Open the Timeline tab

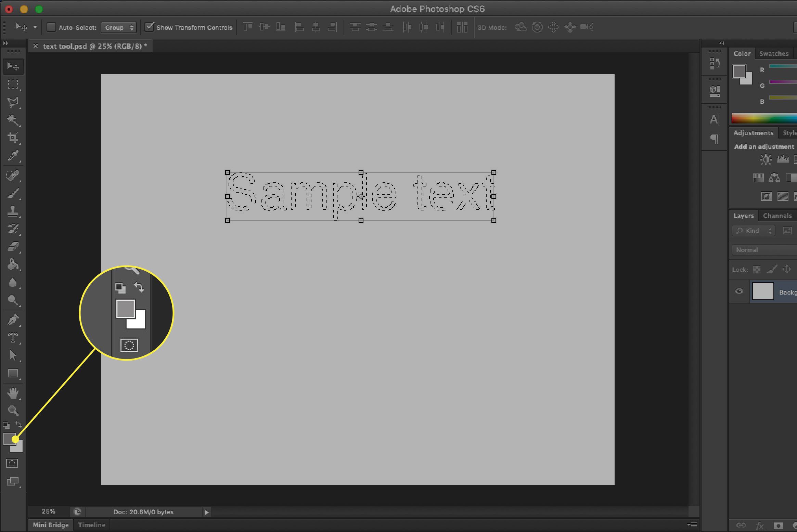point(91,525)
